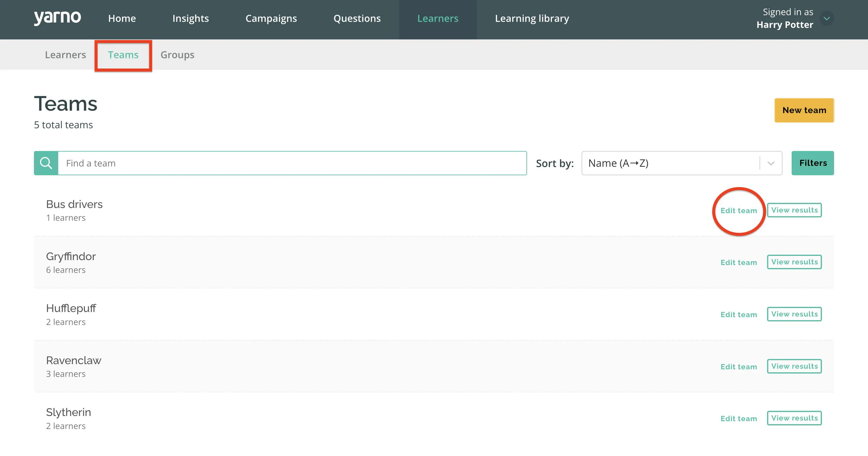The image size is (868, 456).
Task: View results for Gryffindor
Action: tap(794, 262)
